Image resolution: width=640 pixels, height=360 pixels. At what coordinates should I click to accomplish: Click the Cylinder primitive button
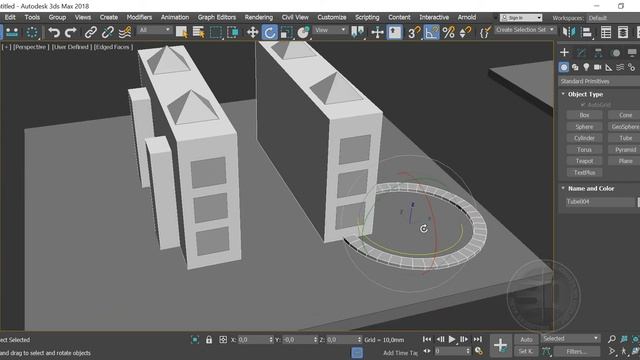coord(584,138)
